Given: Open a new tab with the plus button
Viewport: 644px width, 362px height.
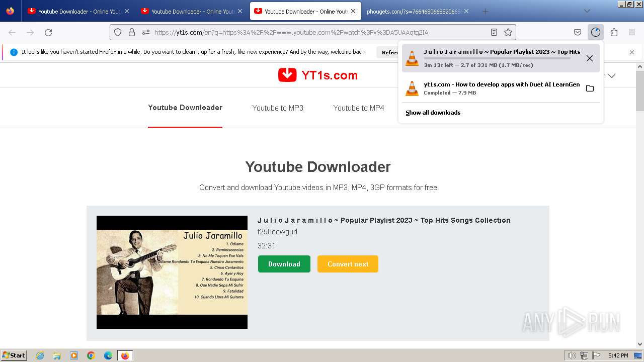Looking at the screenshot, I should [485, 11].
